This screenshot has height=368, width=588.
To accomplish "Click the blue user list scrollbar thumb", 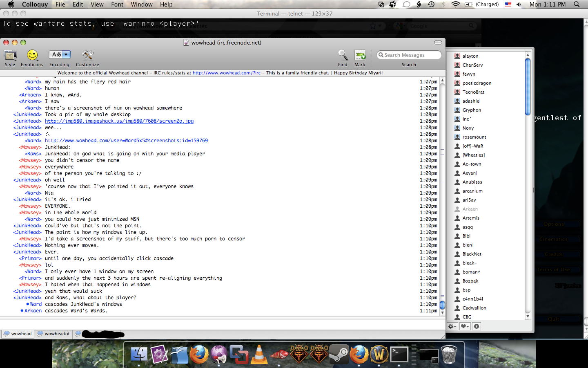I will pos(528,87).
